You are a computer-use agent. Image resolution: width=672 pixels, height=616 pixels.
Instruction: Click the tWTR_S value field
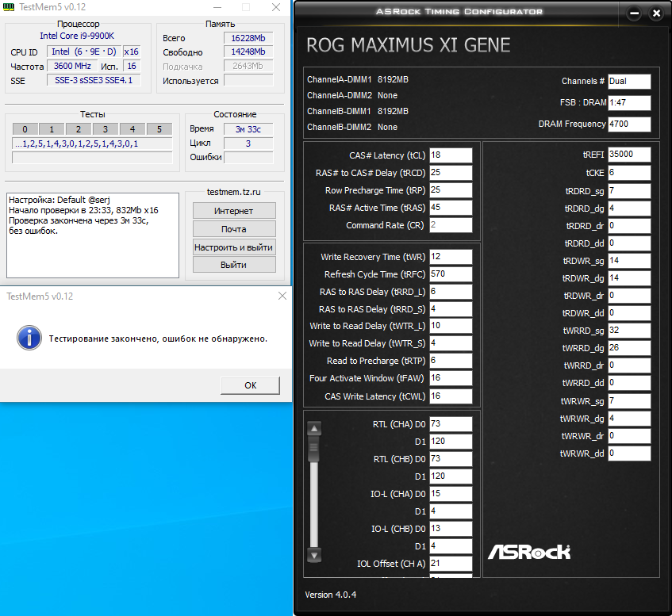[451, 343]
